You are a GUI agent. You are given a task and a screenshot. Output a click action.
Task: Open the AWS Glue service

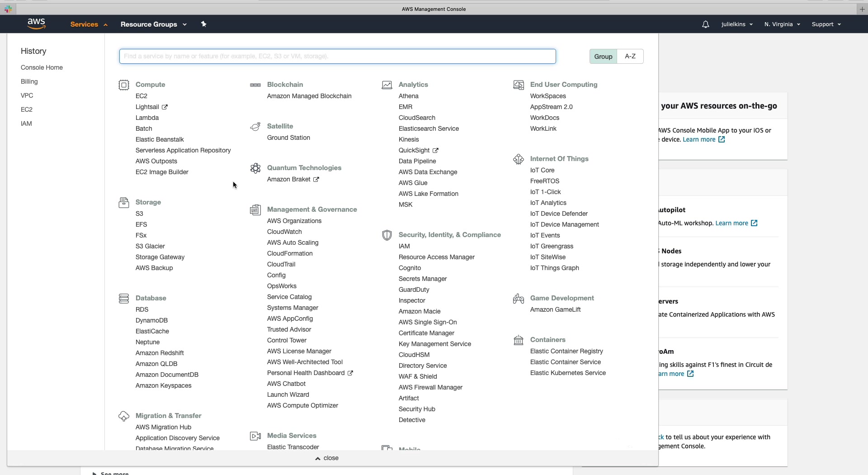[x=413, y=183]
